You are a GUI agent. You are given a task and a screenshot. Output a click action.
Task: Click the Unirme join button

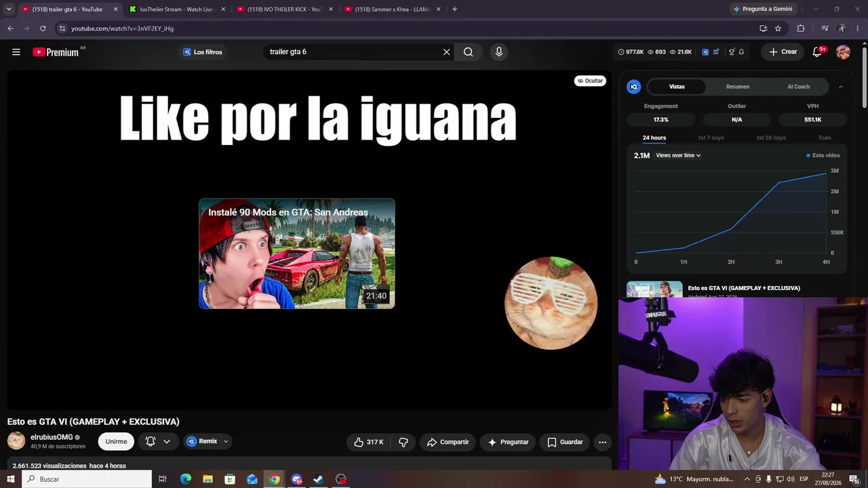pos(116,442)
